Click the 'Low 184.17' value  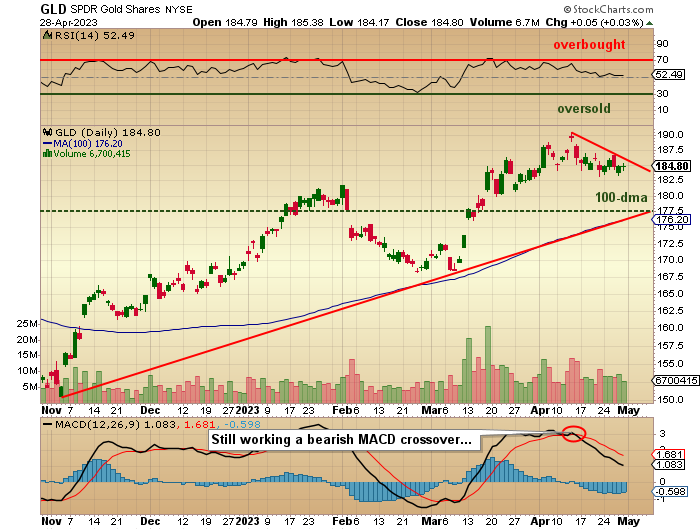tap(359, 22)
